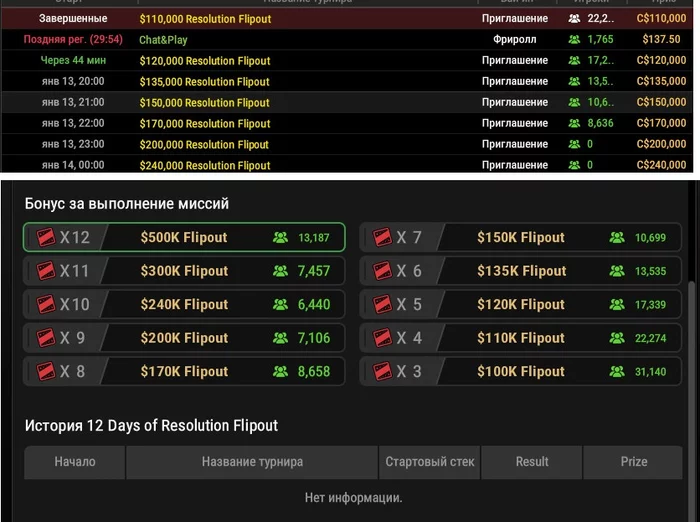The height and width of the screenshot is (522, 700).
Task: Click the players icon on $100K Flipout
Action: pyautogui.click(x=617, y=372)
